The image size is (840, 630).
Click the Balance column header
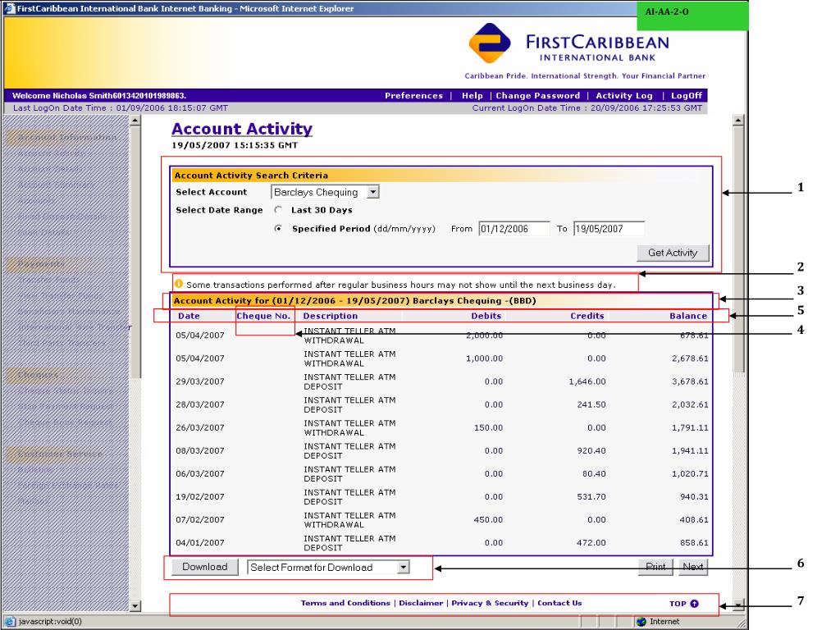[688, 316]
